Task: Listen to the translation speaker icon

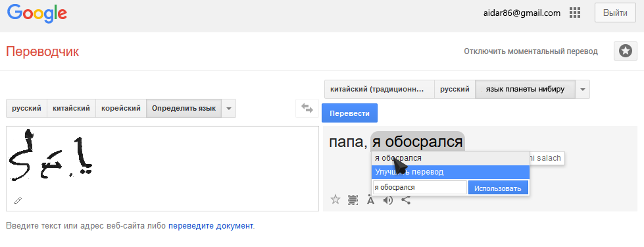Action: pyautogui.click(x=387, y=200)
